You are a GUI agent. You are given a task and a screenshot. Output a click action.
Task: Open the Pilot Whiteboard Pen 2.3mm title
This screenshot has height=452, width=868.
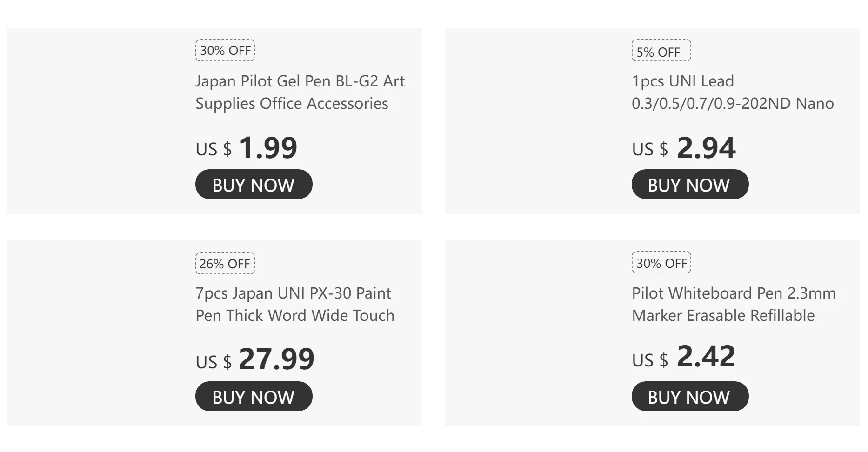(733, 304)
